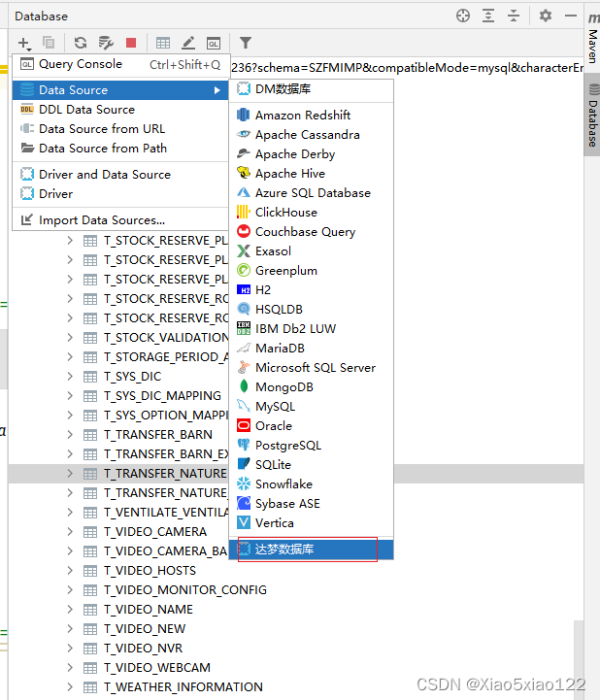Select Greenplum
The image size is (600, 700).
(x=311, y=271)
